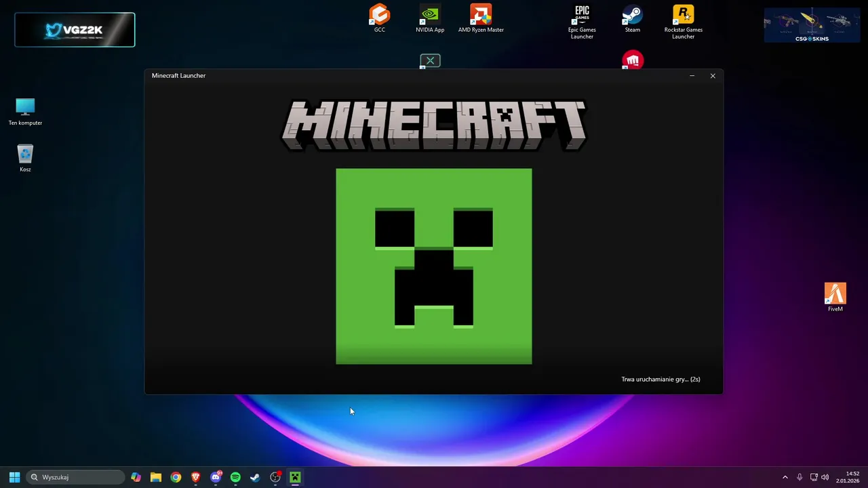Expand the hidden system tray icons
Viewport: 868px width, 488px height.
click(x=785, y=477)
